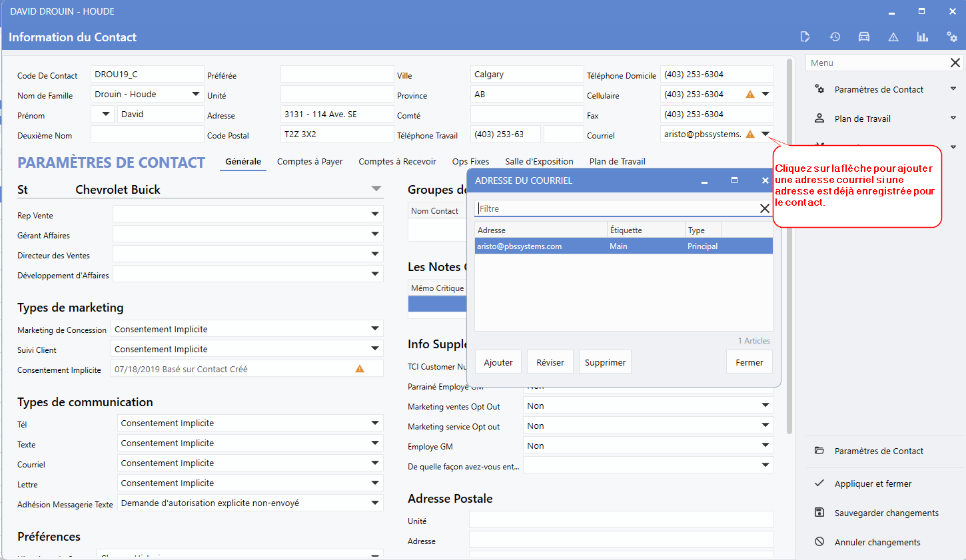
Task: Clear the Filtre field in email dialog
Action: point(765,208)
